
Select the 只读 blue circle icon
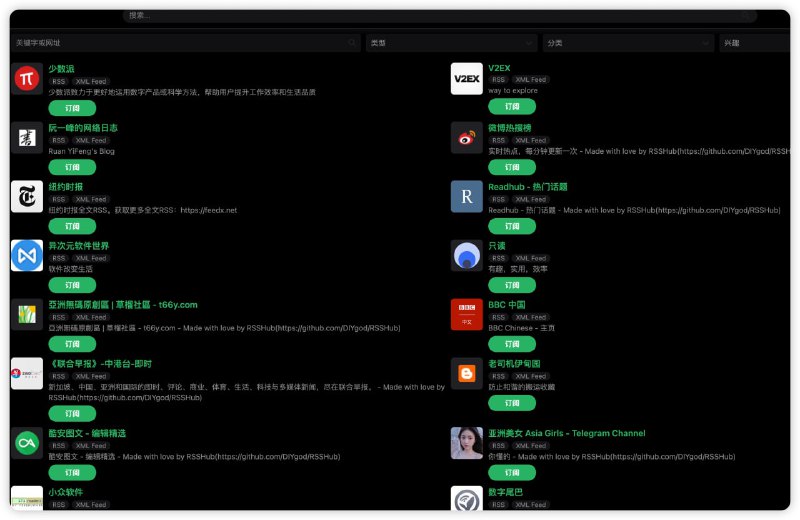pyautogui.click(x=467, y=256)
